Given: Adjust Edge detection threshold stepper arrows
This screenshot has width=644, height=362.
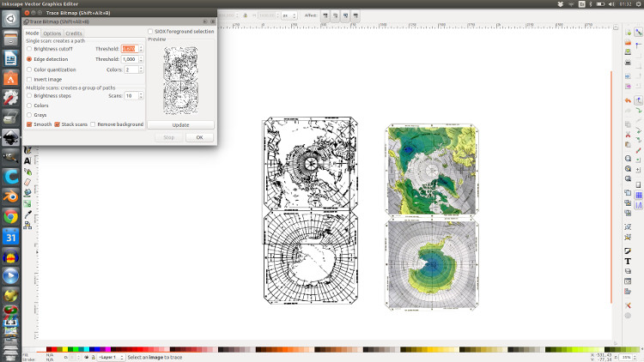Looking at the screenshot, I should pos(142,59).
